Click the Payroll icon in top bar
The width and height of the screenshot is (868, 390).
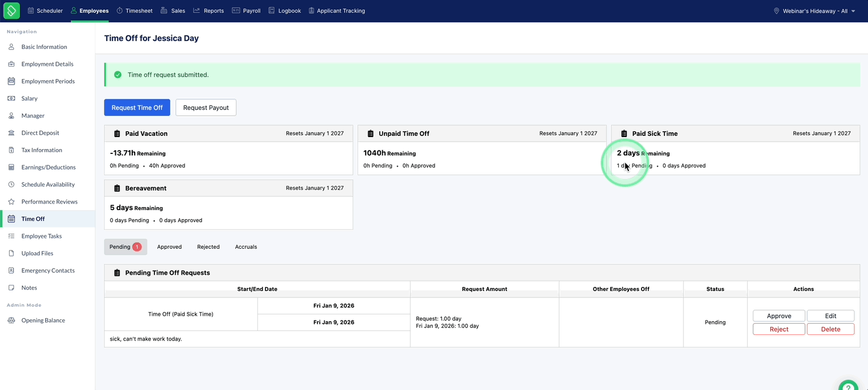pos(236,11)
